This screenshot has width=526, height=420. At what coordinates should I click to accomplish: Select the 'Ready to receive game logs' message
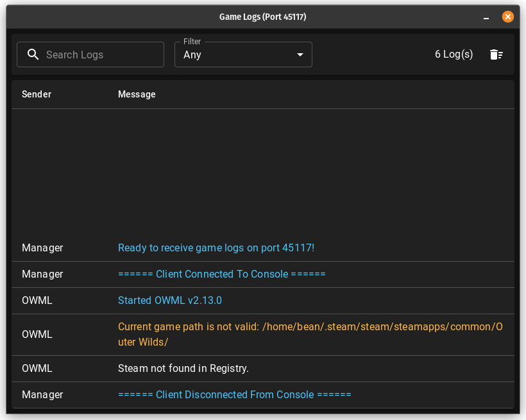[216, 248]
